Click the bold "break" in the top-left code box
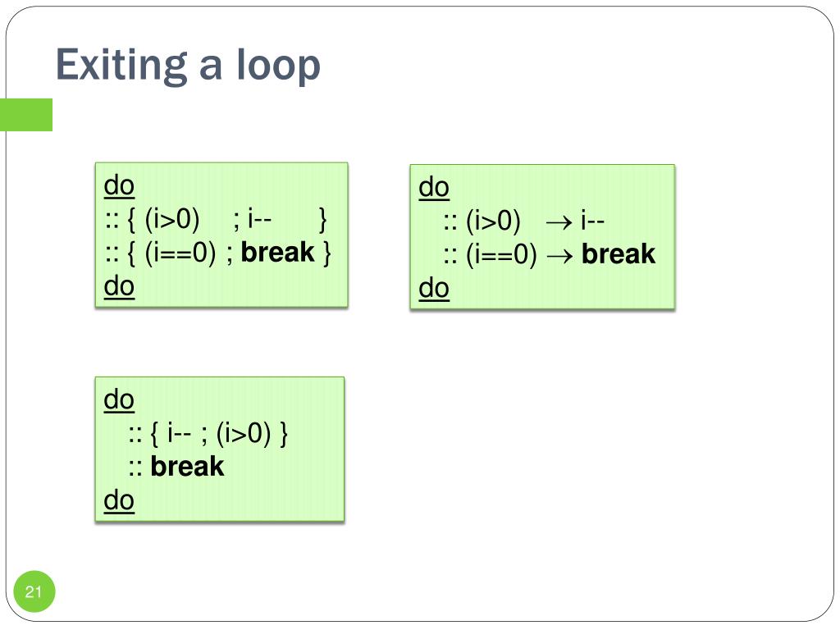Viewport: 840px width, 630px height. coord(278,253)
